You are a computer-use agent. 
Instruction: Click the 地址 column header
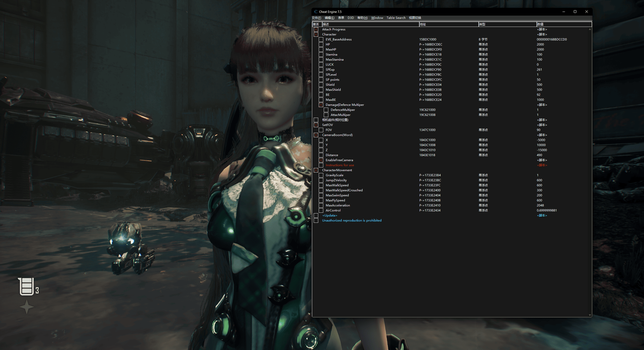(x=448, y=24)
